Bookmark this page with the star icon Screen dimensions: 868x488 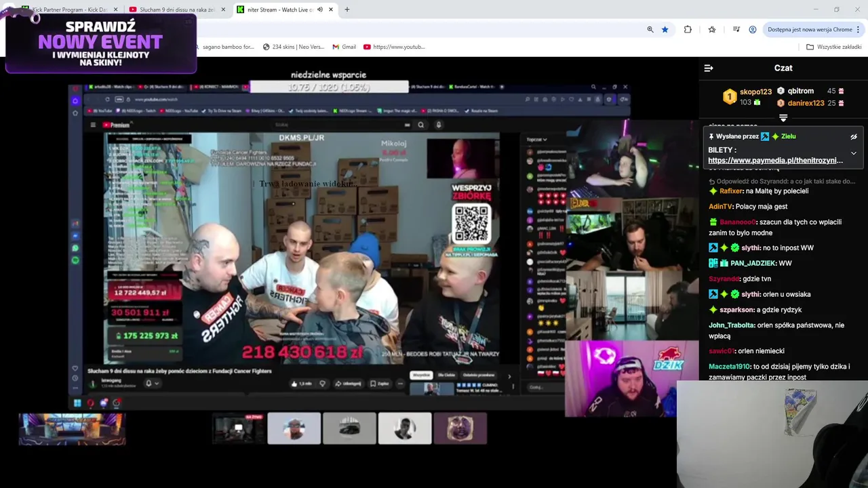click(665, 29)
